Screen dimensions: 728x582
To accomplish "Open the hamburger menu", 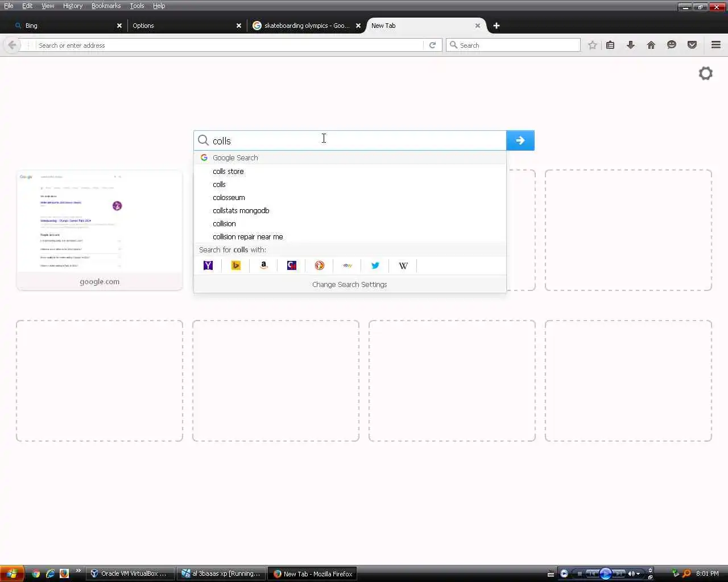I will click(716, 45).
